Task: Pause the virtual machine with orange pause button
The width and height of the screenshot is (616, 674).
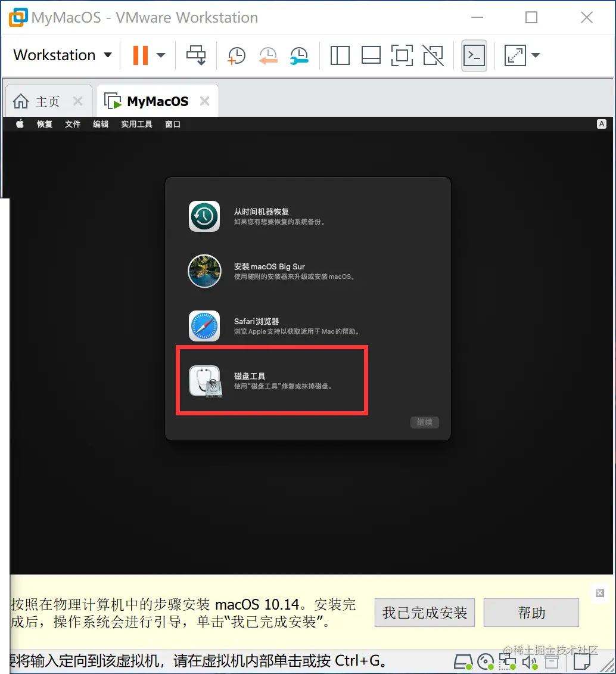Action: (141, 55)
